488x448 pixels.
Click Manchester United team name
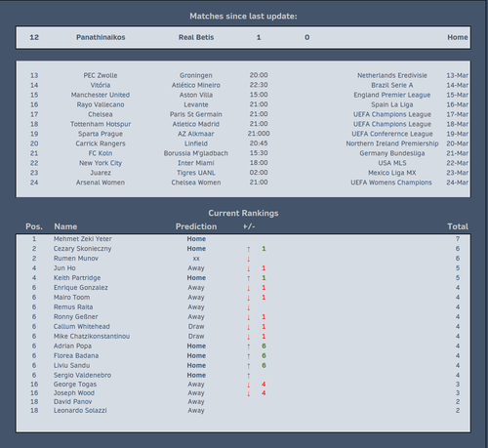[101, 95]
